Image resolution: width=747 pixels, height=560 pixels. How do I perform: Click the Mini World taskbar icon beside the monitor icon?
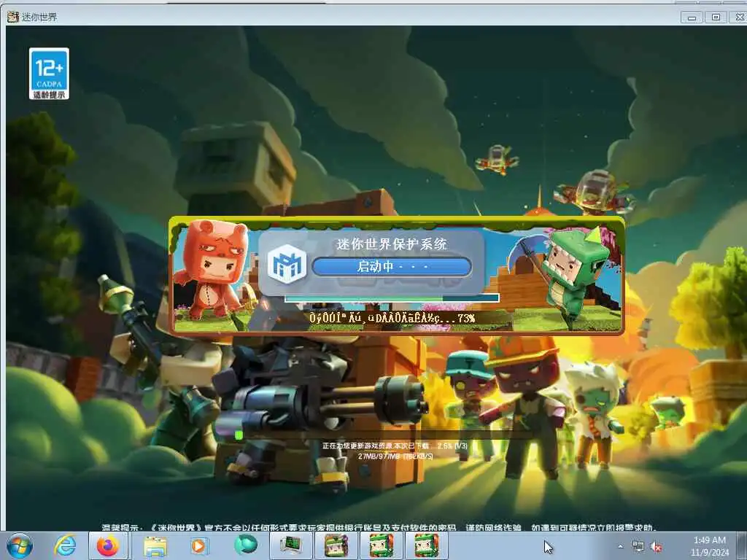(x=336, y=545)
